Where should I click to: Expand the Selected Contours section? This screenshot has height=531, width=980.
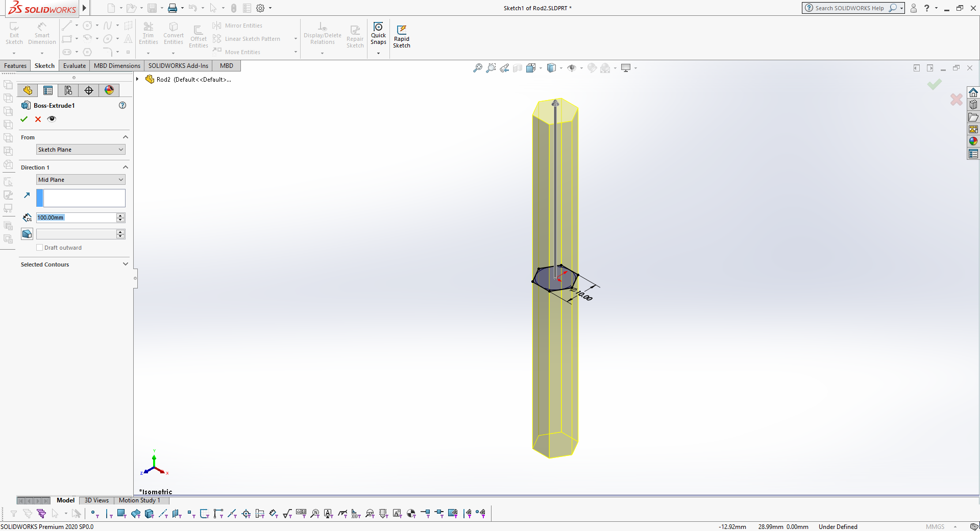coord(126,264)
